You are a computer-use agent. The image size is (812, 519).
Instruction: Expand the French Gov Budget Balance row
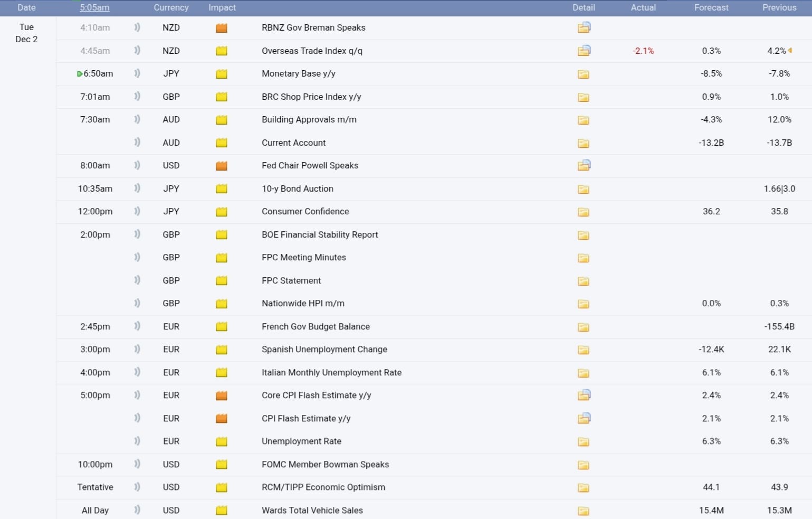coord(316,327)
